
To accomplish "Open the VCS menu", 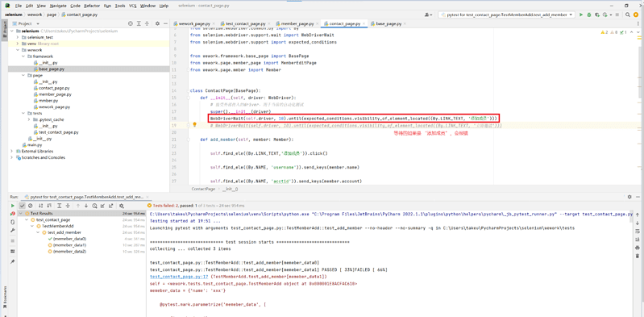I will click(132, 6).
